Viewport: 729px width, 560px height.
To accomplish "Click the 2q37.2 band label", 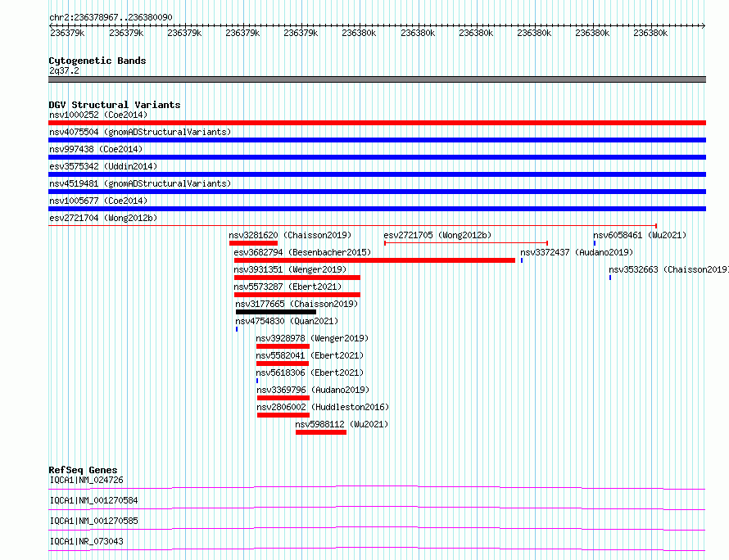I will tap(64, 70).
